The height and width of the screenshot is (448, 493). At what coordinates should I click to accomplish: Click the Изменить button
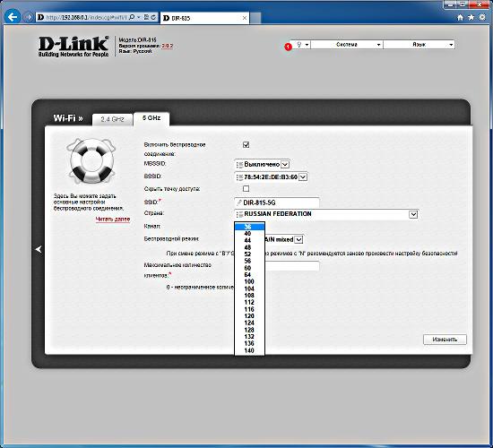445,340
